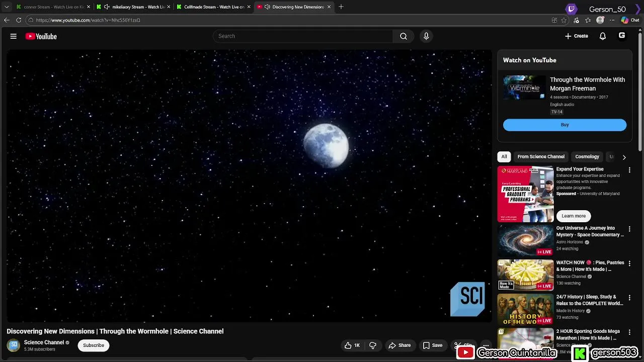Open the How It's Made pie thumbnail

[525, 275]
